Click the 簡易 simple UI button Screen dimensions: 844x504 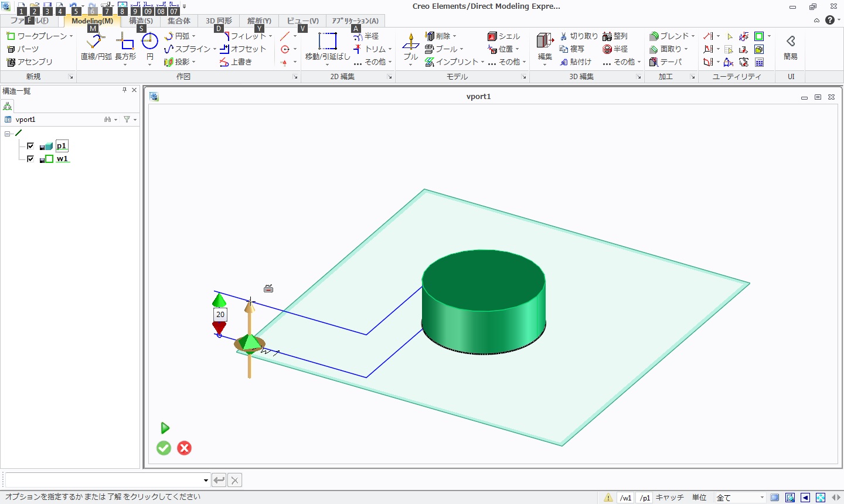[x=791, y=47]
